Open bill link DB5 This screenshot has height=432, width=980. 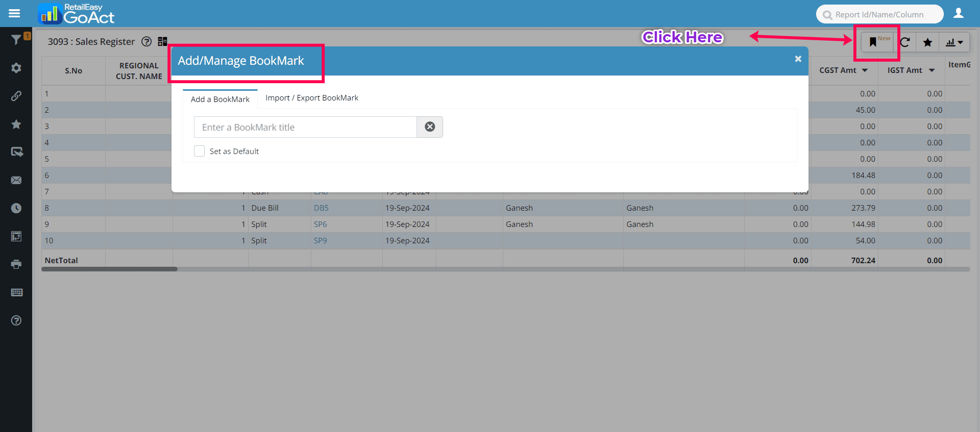click(x=321, y=208)
